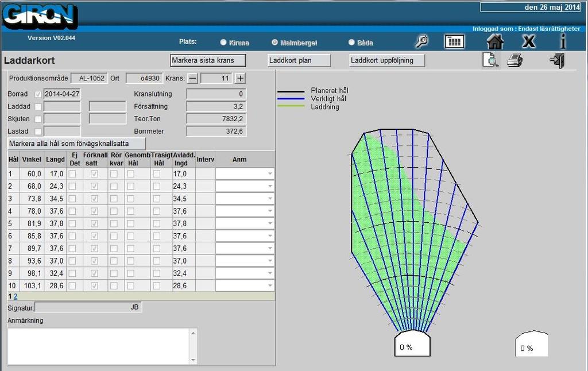Viewport: 588px width, 371px height.
Task: Click the Längd value 34,5
Action: pos(56,199)
